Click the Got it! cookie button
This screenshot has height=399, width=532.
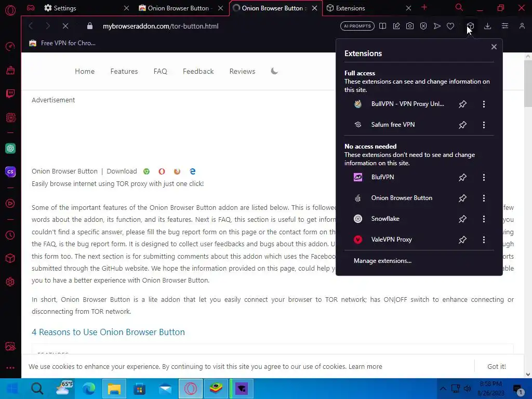pos(496,366)
